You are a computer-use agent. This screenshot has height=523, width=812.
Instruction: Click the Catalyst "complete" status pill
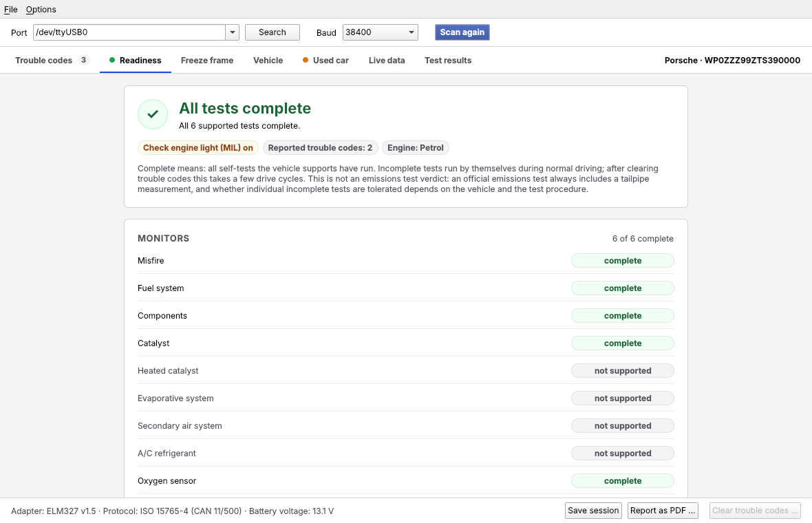pos(623,343)
